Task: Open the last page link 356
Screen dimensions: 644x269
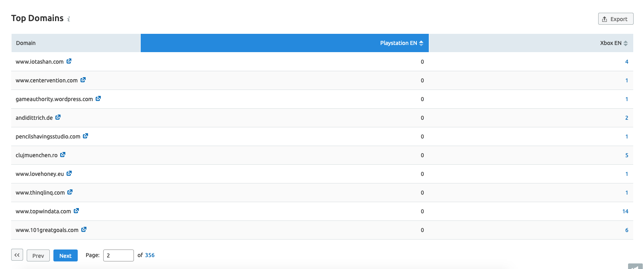Action: [150, 255]
